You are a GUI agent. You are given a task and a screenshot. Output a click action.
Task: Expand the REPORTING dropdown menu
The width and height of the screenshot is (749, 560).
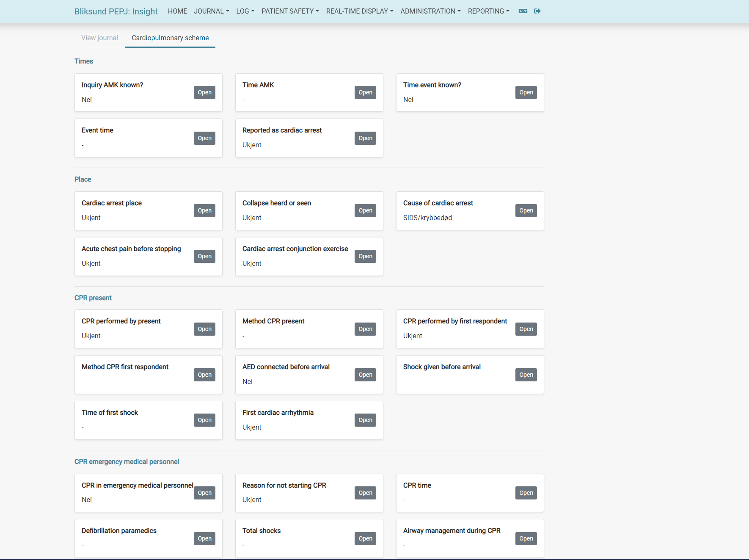[x=489, y=11]
